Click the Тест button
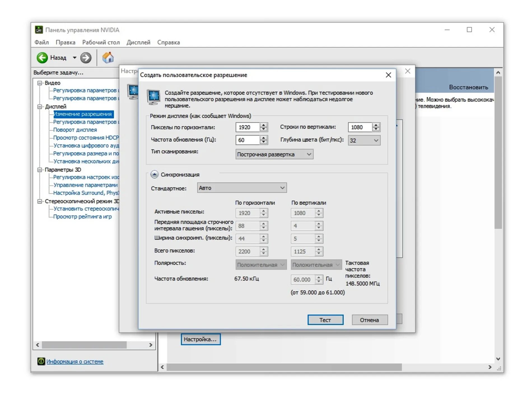532x394 pixels. 325,320
